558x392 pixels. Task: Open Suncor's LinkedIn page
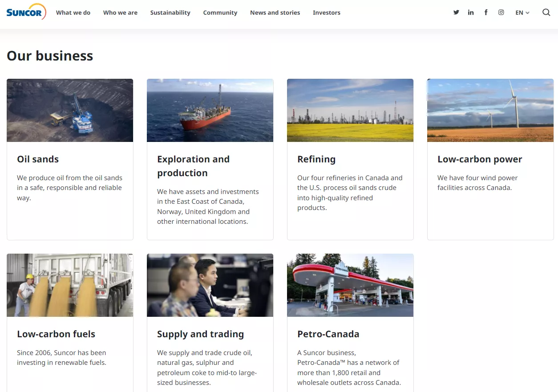click(471, 12)
